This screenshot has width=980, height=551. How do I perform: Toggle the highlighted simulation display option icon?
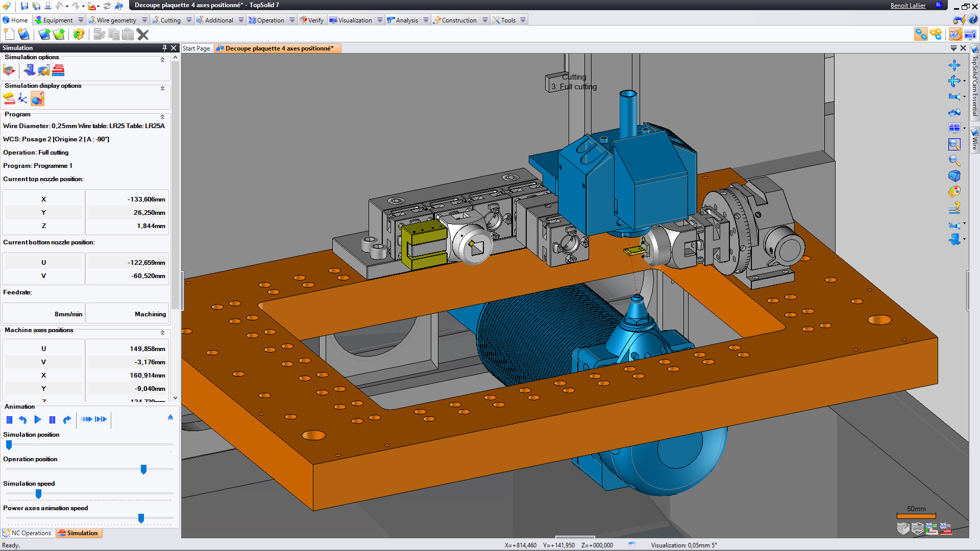(37, 99)
